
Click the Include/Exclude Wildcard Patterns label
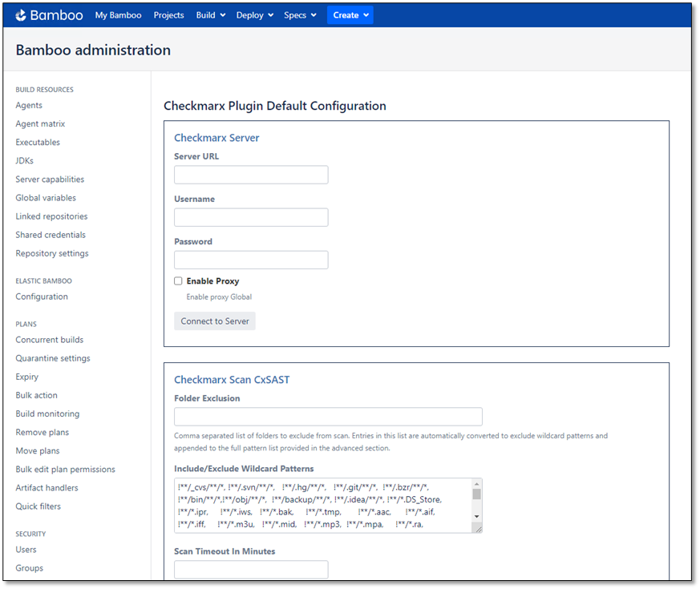pyautogui.click(x=244, y=469)
